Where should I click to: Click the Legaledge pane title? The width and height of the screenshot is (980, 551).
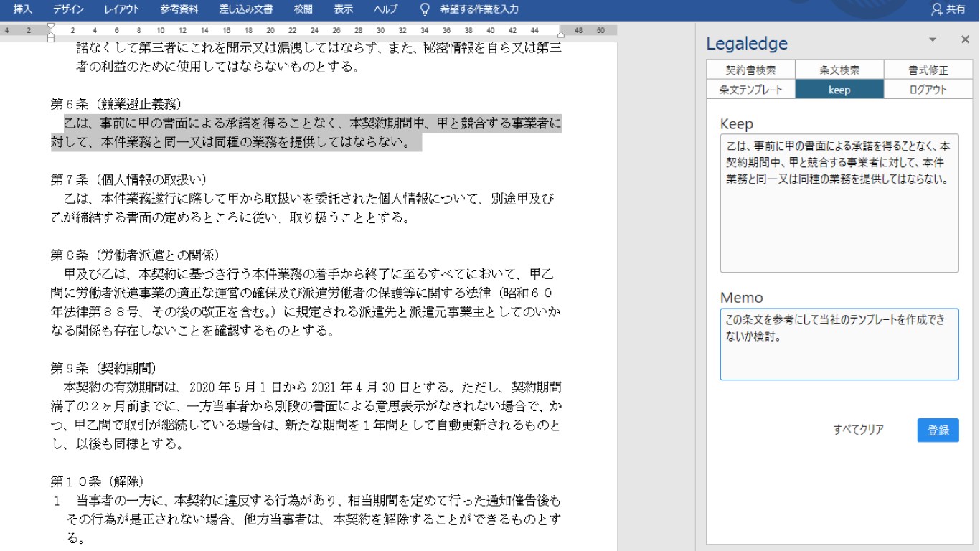[747, 43]
